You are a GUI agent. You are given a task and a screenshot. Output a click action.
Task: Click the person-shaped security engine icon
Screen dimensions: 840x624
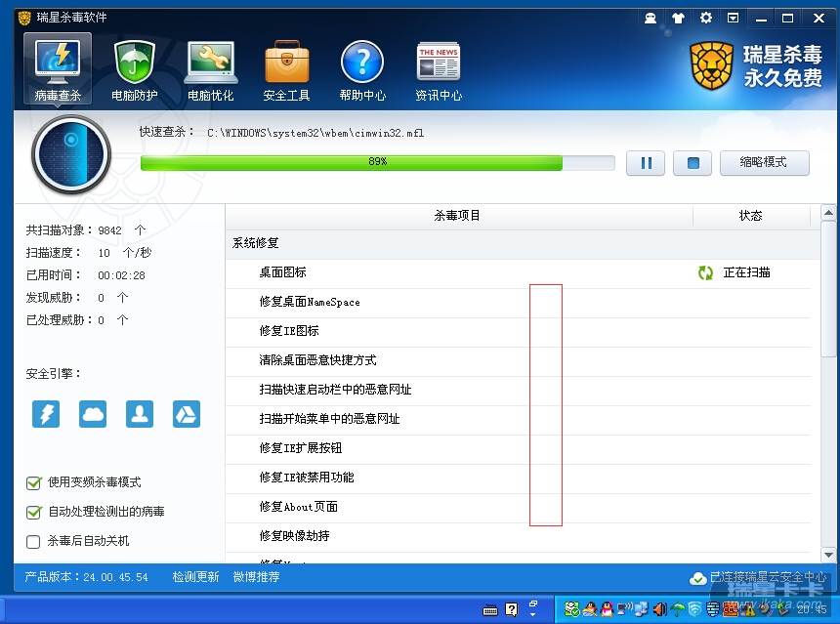[140, 414]
